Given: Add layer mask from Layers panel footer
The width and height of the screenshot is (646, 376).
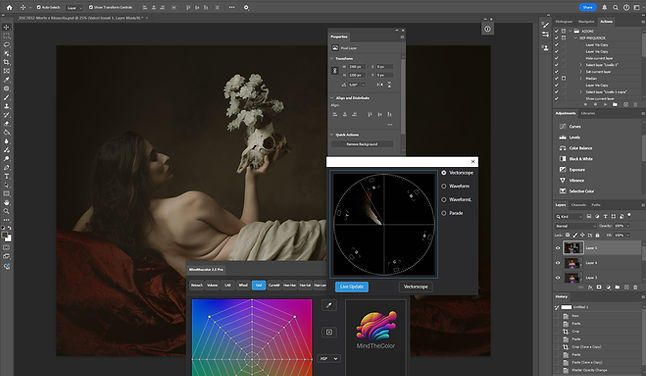Looking at the screenshot, I should point(599,287).
